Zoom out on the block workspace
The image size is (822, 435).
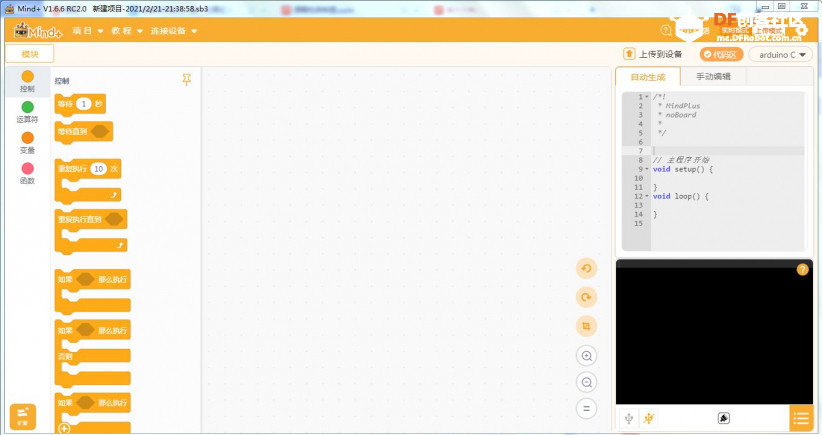coord(587,382)
